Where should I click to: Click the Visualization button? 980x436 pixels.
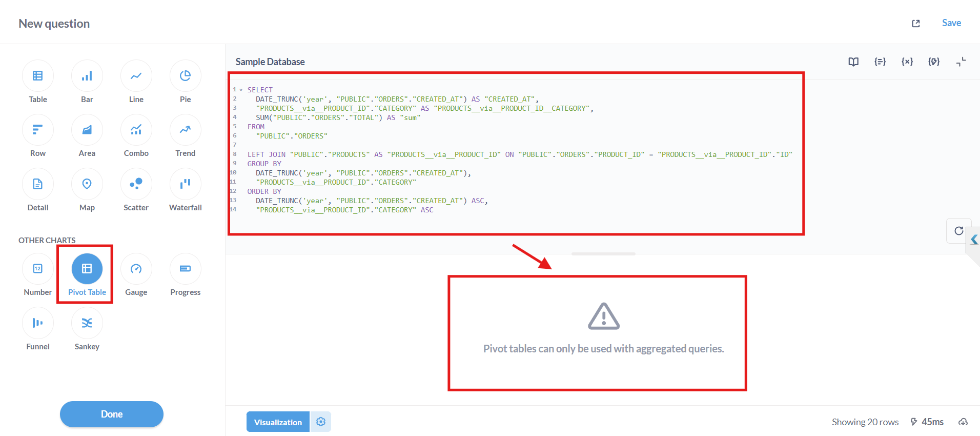[278, 422]
